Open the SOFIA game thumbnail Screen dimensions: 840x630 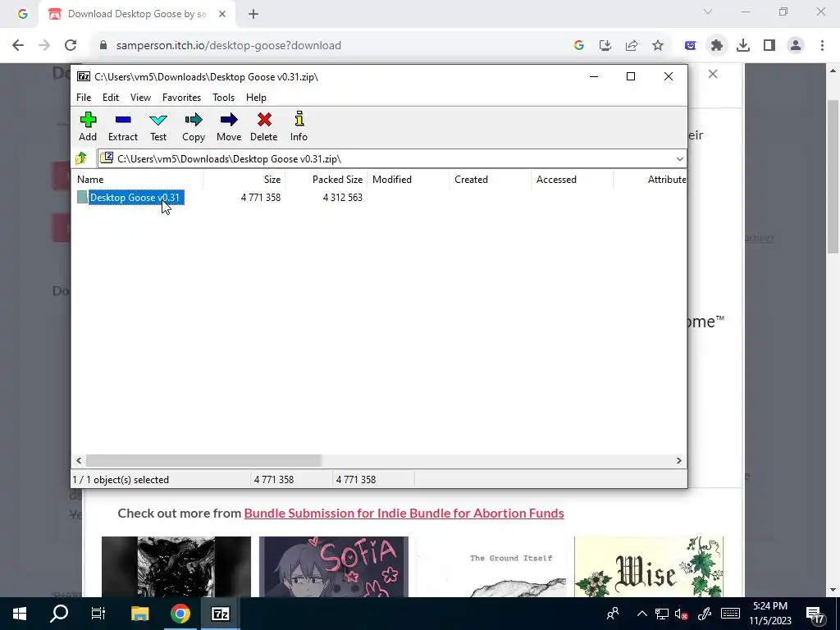click(334, 567)
